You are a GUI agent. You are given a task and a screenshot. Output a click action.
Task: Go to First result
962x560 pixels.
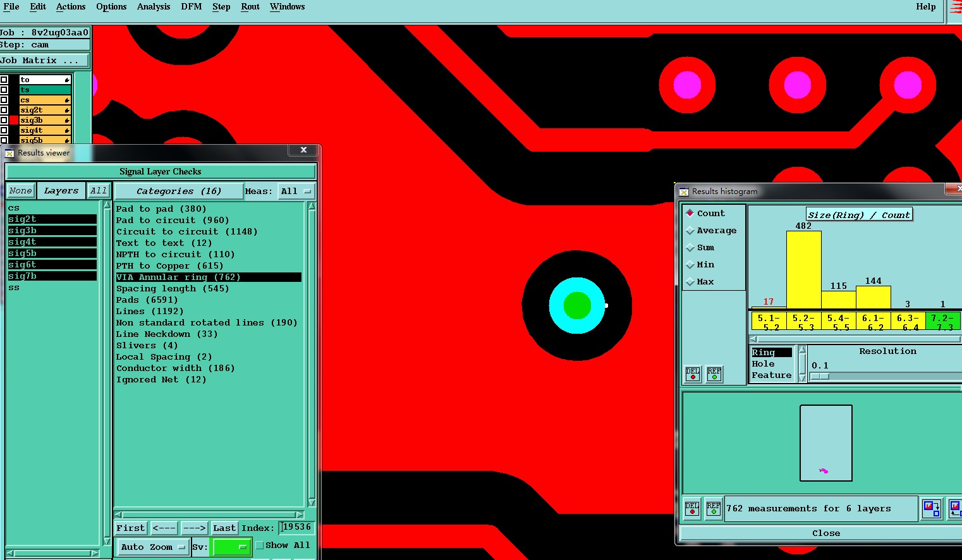131,528
